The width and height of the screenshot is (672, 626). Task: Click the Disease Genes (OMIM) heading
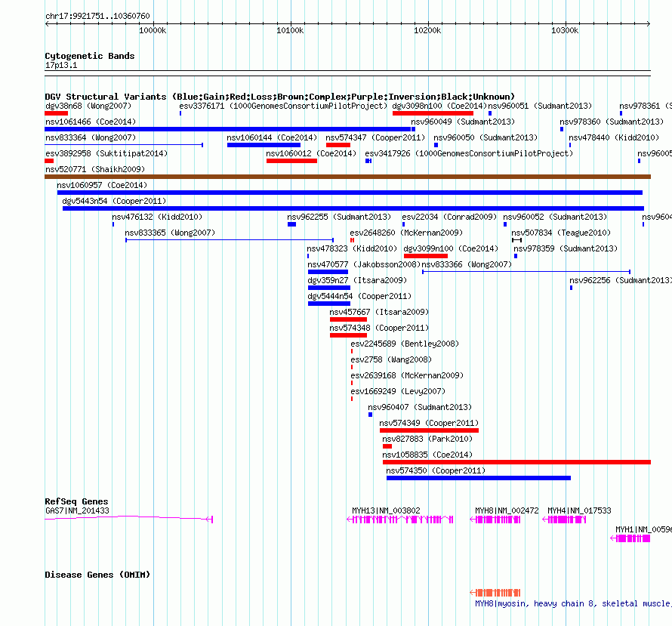[x=97, y=575]
